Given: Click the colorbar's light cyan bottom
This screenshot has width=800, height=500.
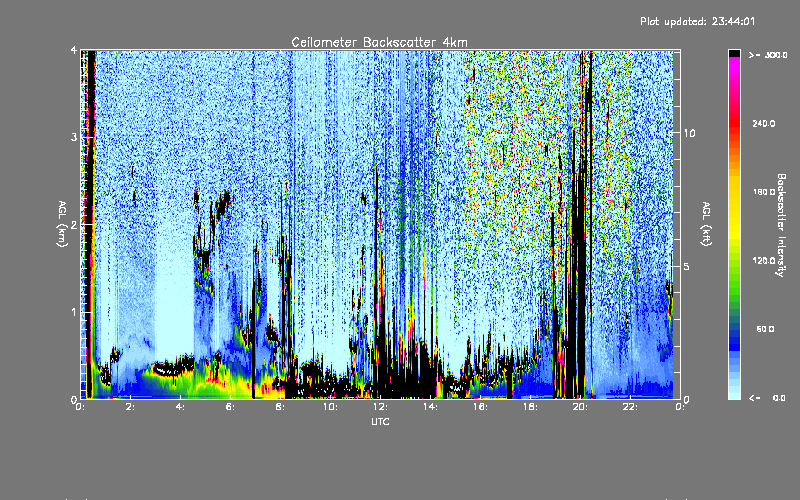Looking at the screenshot, I should (x=734, y=395).
